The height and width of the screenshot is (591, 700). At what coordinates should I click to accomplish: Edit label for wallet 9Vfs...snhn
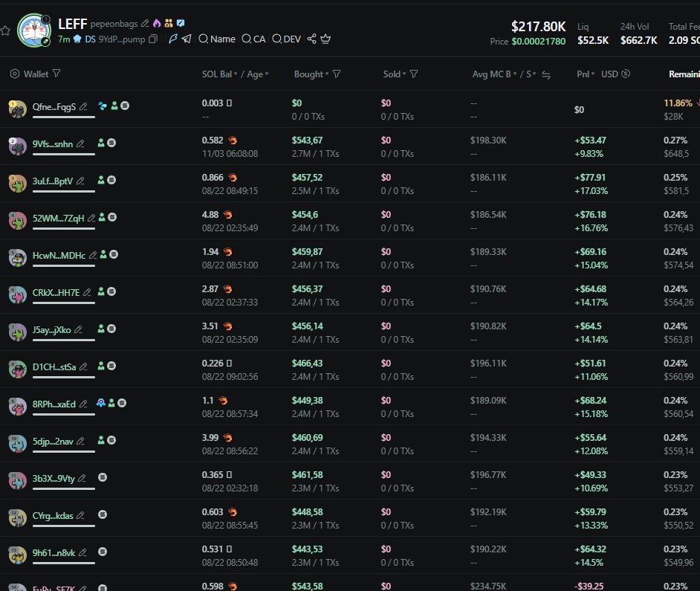[x=80, y=143]
